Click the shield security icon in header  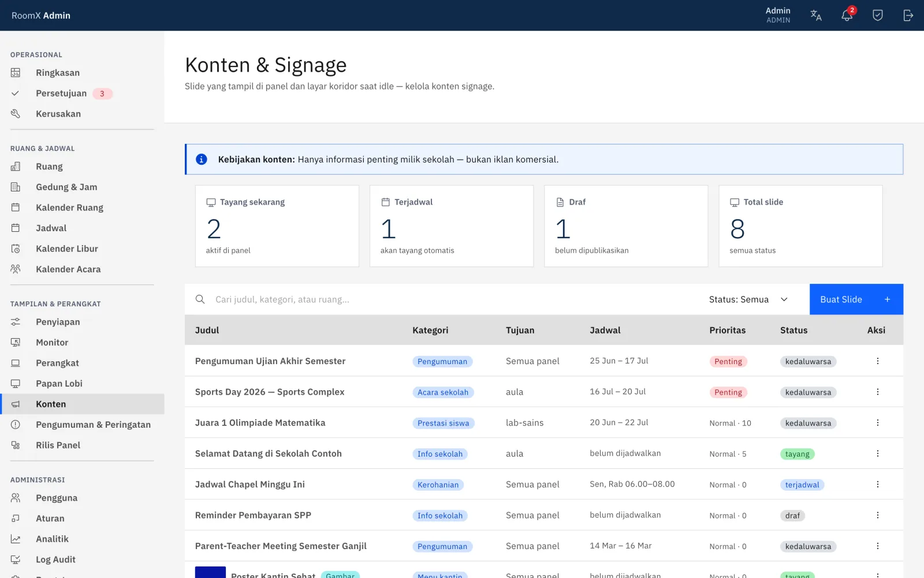878,16
